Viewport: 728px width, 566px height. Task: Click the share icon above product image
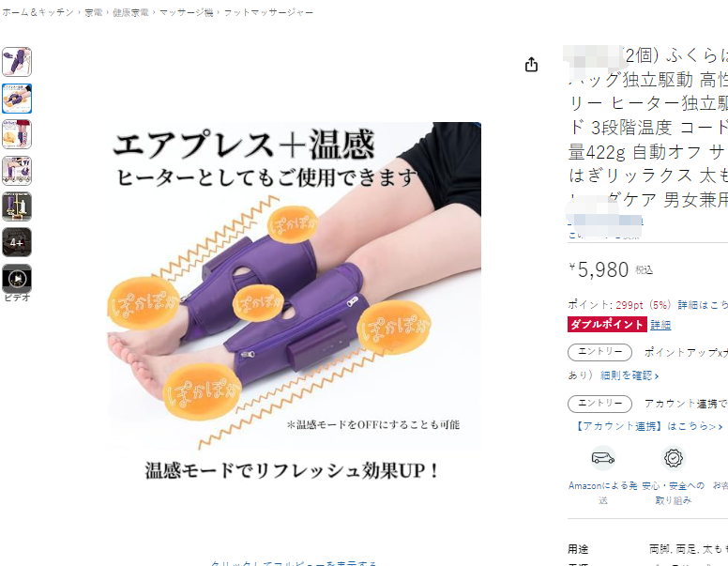(531, 65)
